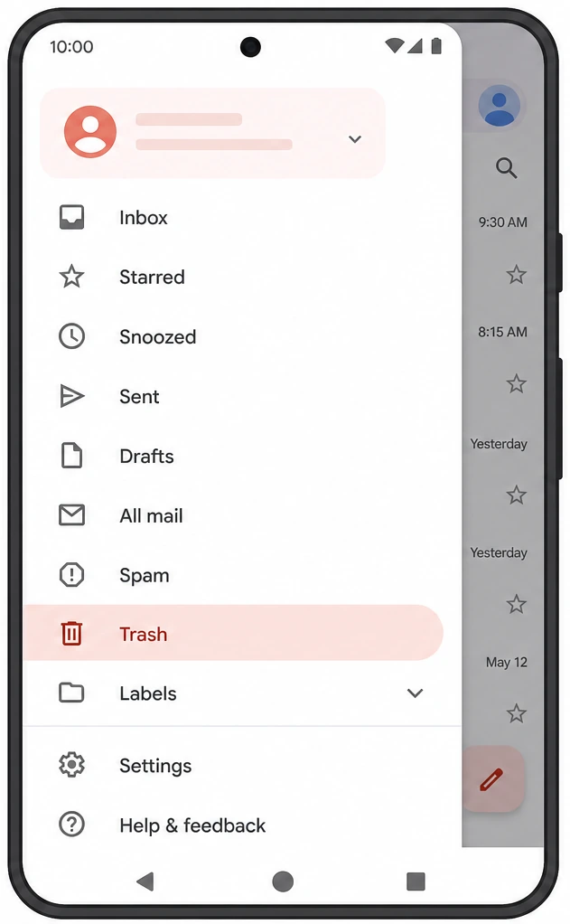The height and width of the screenshot is (924, 570).
Task: Star the second Yesterday email
Action: pos(517,604)
